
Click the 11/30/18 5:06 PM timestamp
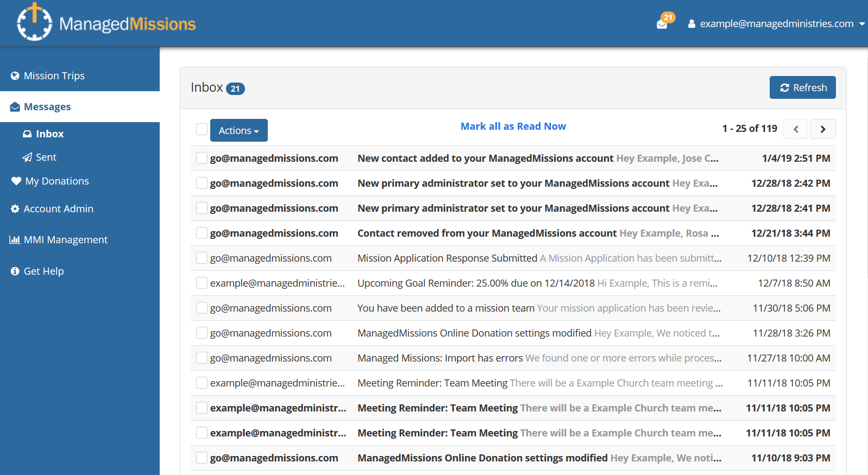tap(791, 308)
